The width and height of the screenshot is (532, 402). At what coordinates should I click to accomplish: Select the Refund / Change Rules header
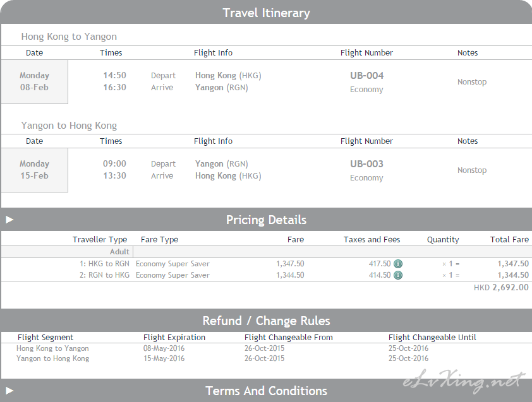pos(266,321)
